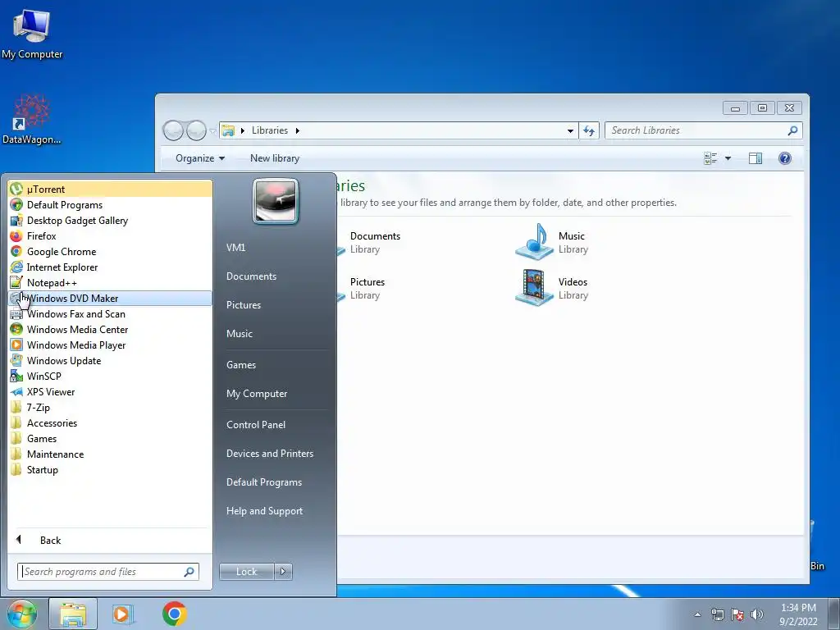Expand the Startup folder
The height and width of the screenshot is (630, 840).
coord(111,470)
